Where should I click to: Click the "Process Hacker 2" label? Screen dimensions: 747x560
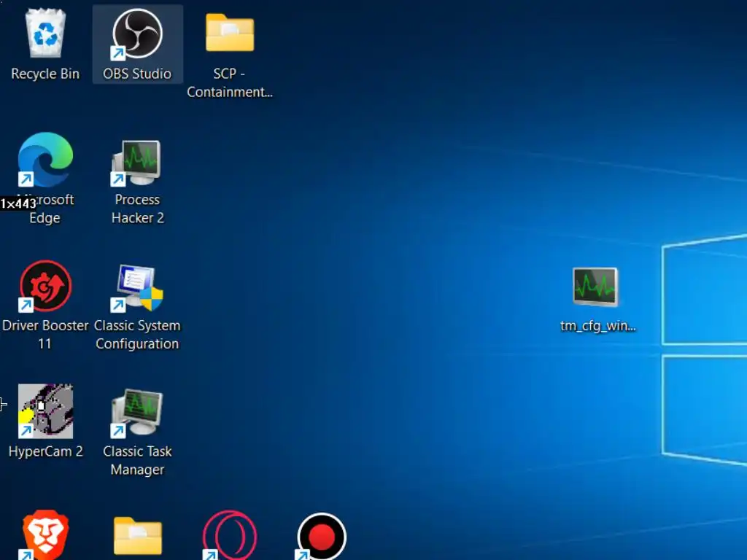137,209
